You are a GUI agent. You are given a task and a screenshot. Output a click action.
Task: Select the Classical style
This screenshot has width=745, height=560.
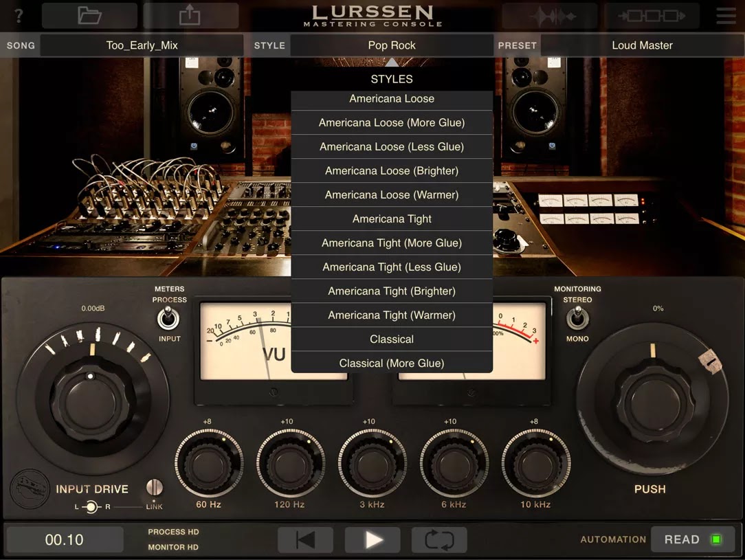(392, 339)
